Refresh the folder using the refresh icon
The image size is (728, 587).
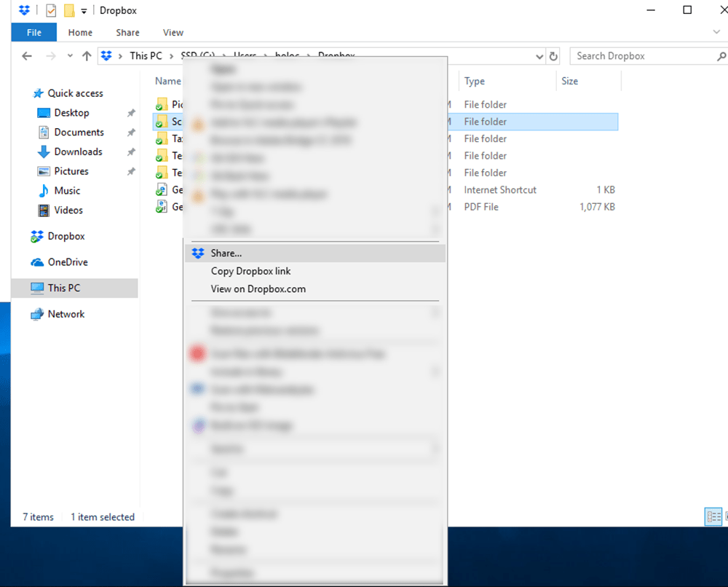pyautogui.click(x=553, y=56)
